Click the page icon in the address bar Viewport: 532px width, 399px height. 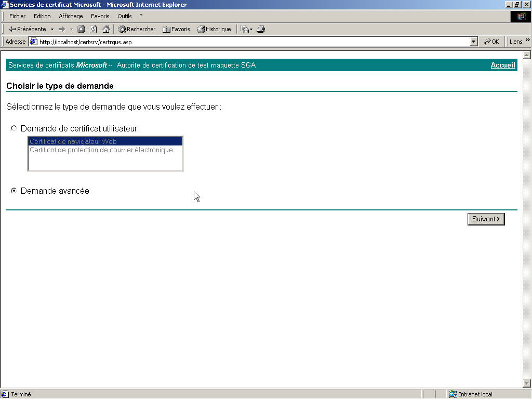(x=33, y=42)
